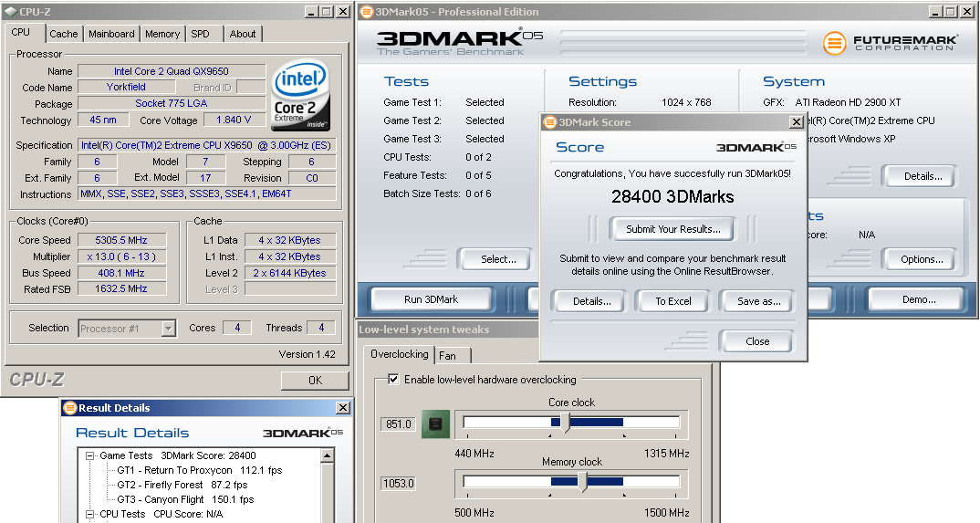This screenshot has width=980, height=523.
Task: Click the Demo button
Action: pos(919,299)
